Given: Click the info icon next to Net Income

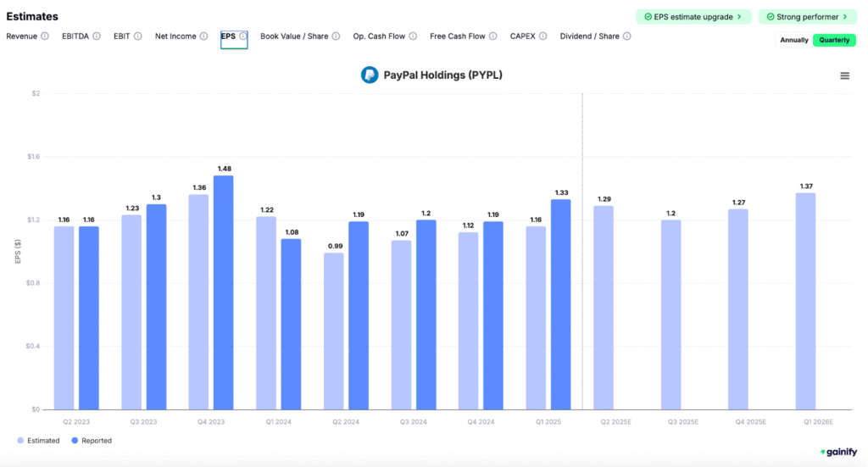Looking at the screenshot, I should coord(203,36).
